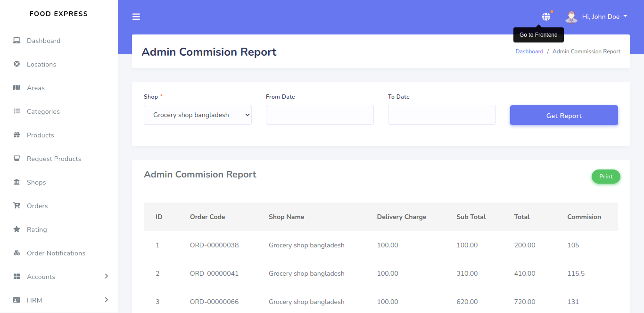Click the Accounts grid icon

click(x=17, y=277)
